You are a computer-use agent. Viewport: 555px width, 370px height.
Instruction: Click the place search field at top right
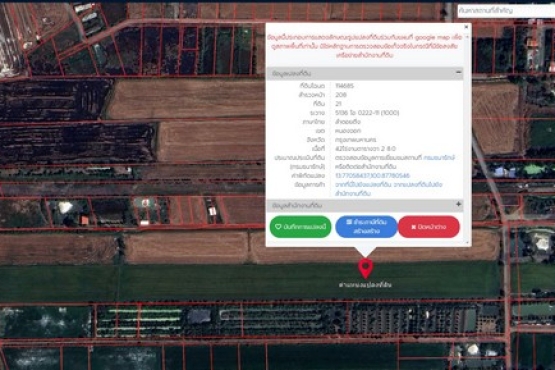pos(506,11)
